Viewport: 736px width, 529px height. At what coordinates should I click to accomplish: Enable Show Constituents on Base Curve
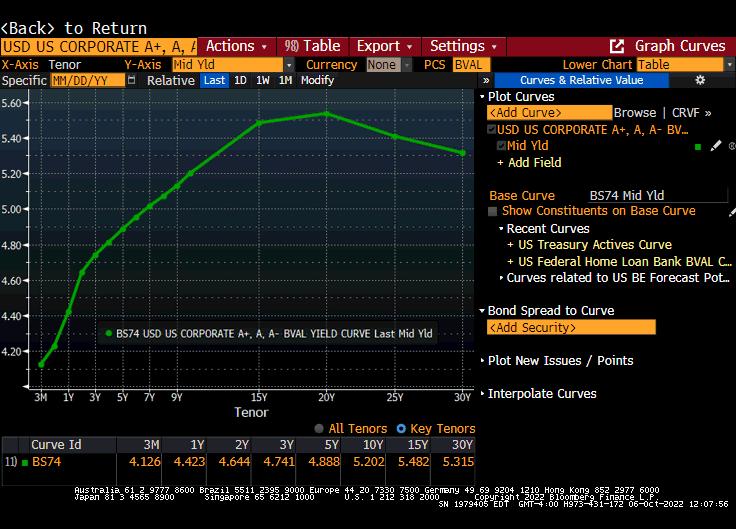(492, 211)
